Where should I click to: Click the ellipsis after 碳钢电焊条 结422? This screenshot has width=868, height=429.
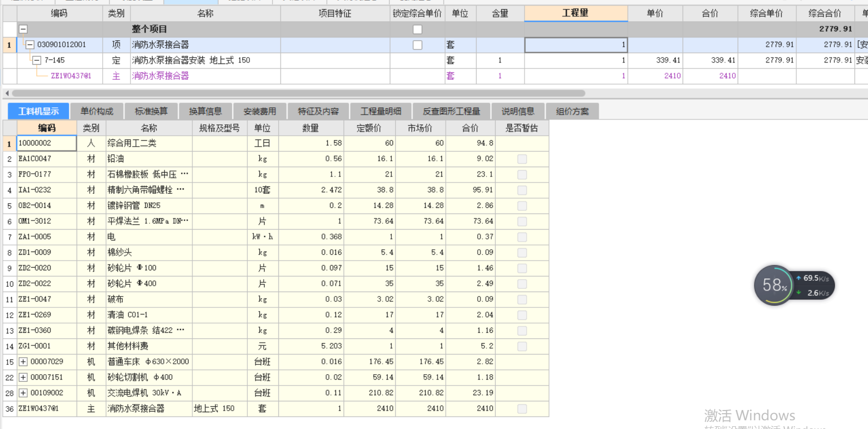click(x=180, y=330)
